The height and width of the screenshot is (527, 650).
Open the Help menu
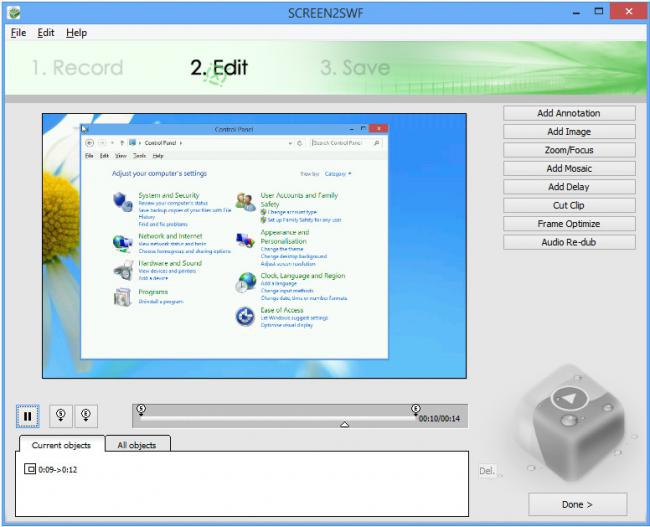pos(76,33)
